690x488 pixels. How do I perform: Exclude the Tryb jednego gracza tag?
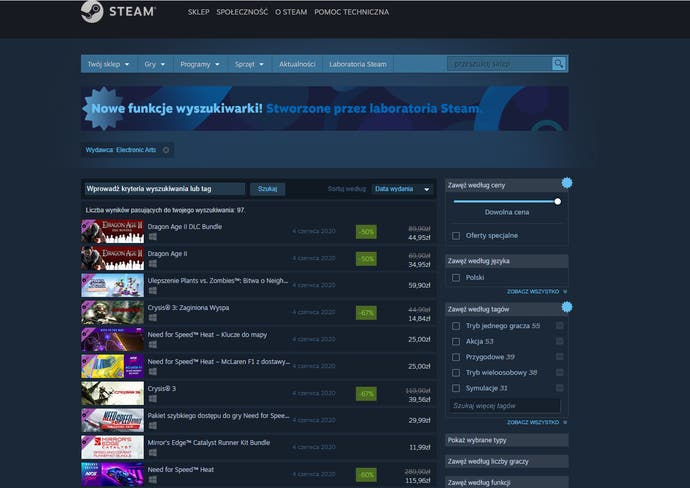click(559, 326)
